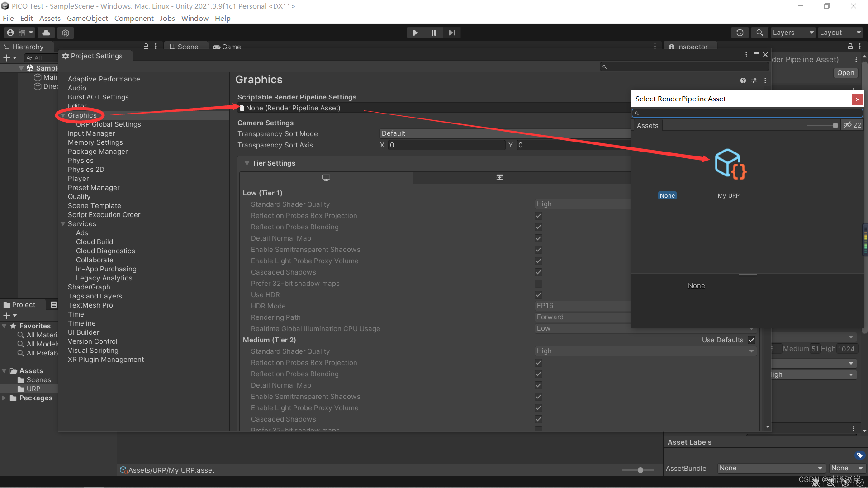Viewport: 868px width, 488px height.
Task: Click the Cloud services icon
Action: point(46,33)
